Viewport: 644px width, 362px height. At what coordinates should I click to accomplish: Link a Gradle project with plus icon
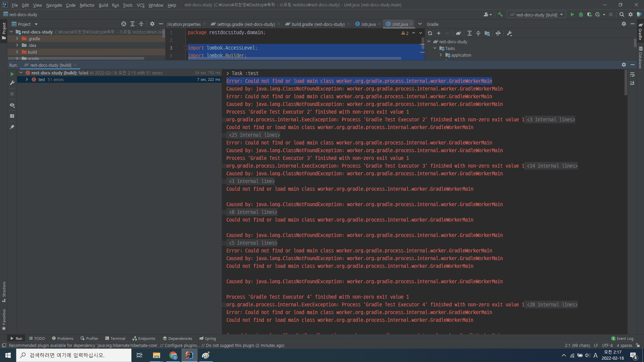pos(439,33)
